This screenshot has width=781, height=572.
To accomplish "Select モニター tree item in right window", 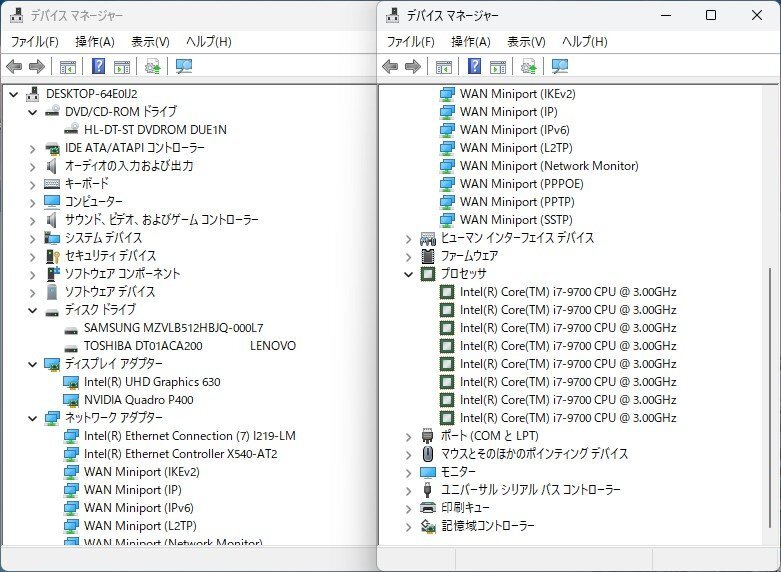I will (458, 471).
